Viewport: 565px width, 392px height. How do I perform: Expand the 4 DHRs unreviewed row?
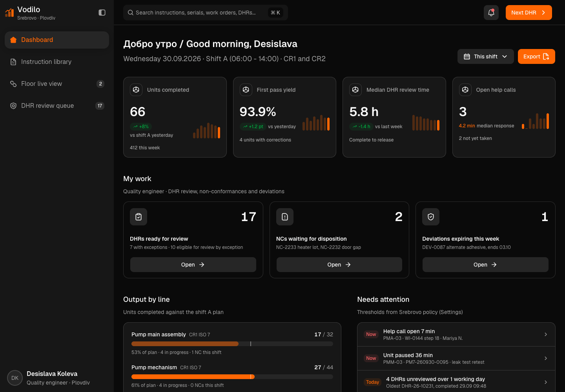pyautogui.click(x=456, y=382)
